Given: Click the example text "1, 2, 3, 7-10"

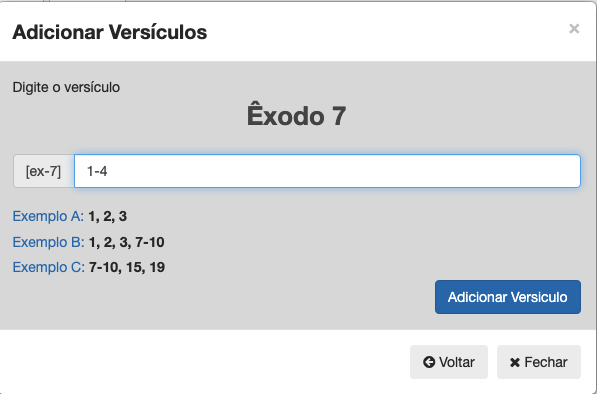Looking at the screenshot, I should (126, 242).
